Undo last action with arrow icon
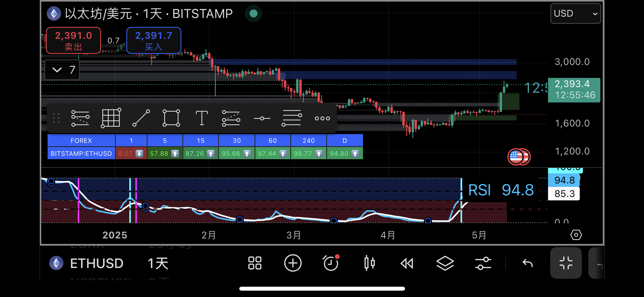644x297 pixels. click(527, 263)
